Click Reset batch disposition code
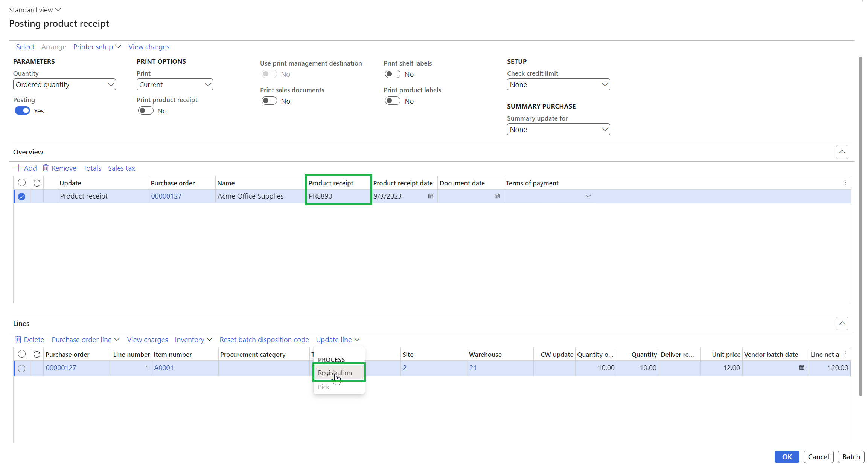Viewport: 868px width, 468px height. coord(264,340)
